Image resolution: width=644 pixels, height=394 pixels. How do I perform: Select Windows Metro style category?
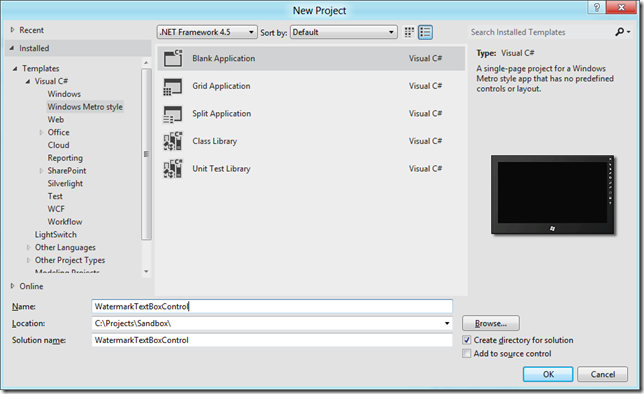(x=85, y=107)
